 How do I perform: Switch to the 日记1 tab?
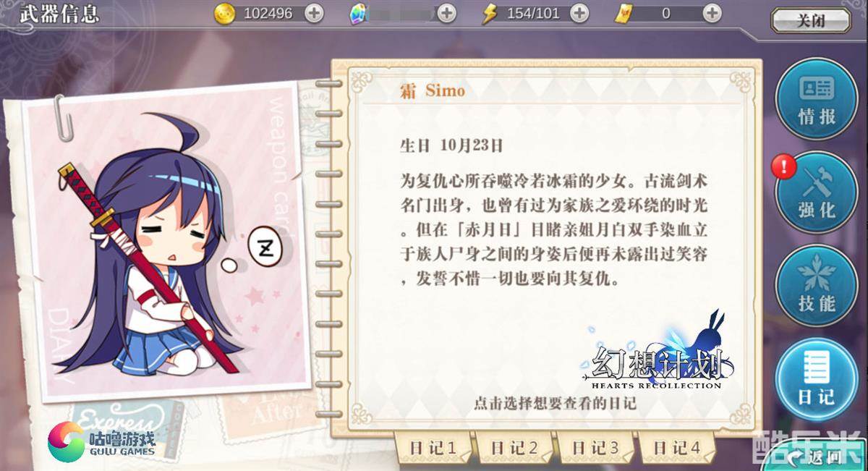[x=434, y=448]
